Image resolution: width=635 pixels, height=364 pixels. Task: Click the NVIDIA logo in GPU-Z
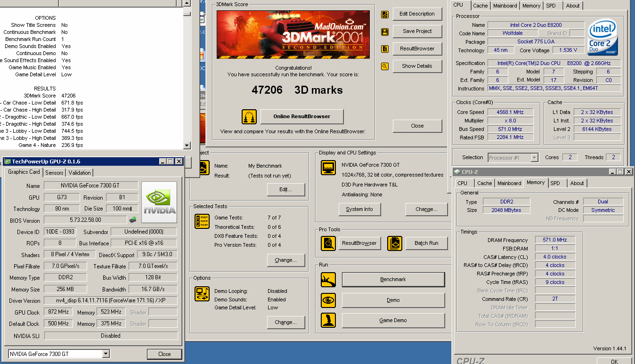(x=160, y=202)
